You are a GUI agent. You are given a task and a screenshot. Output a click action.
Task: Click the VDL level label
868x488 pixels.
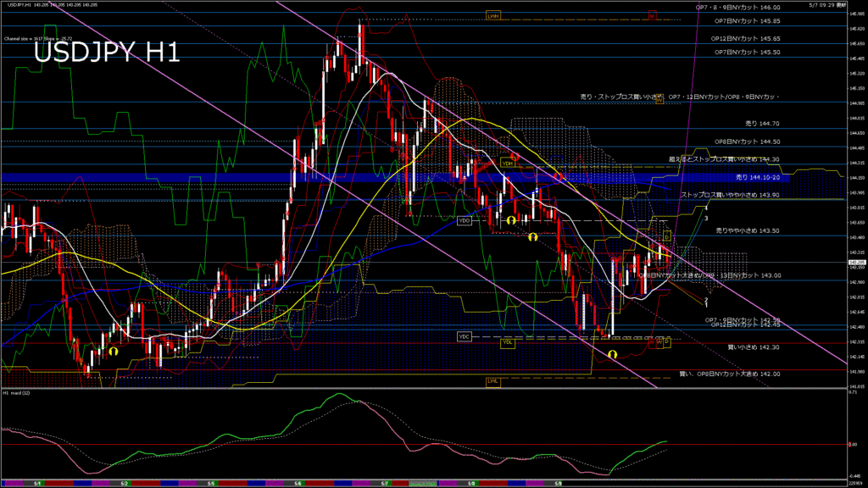(507, 342)
